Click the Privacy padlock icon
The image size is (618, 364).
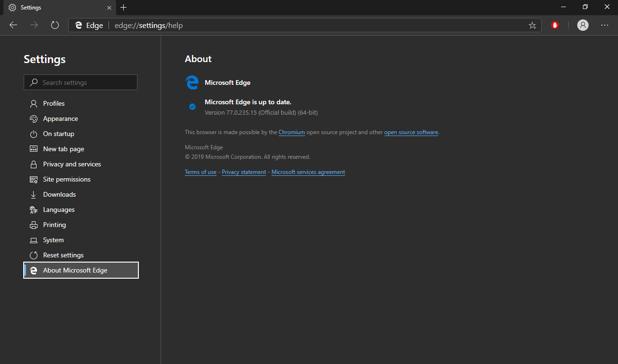(34, 164)
